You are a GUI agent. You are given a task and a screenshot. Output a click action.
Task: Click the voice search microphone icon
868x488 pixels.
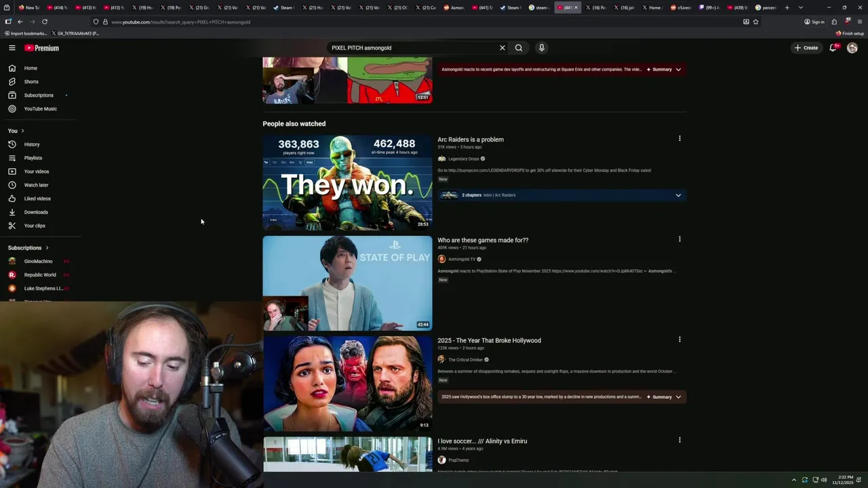[x=541, y=48]
